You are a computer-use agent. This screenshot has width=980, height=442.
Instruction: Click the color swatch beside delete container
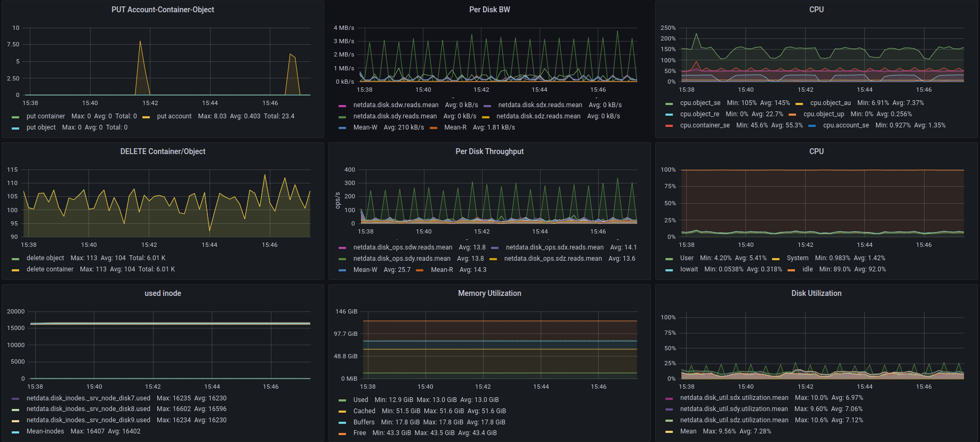15,270
